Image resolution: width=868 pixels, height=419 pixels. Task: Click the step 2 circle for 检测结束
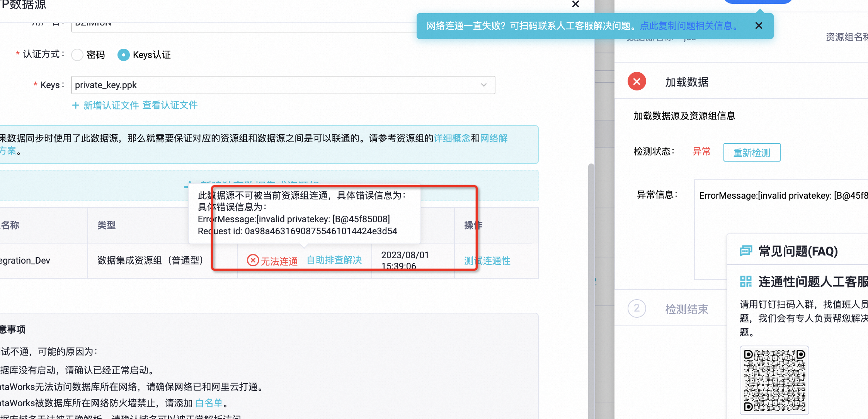point(637,308)
